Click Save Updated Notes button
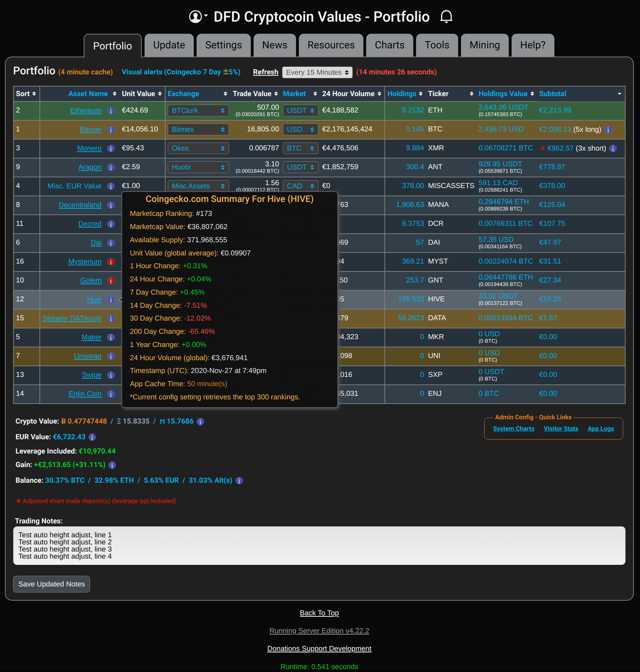Image resolution: width=640 pixels, height=672 pixels. pyautogui.click(x=51, y=584)
